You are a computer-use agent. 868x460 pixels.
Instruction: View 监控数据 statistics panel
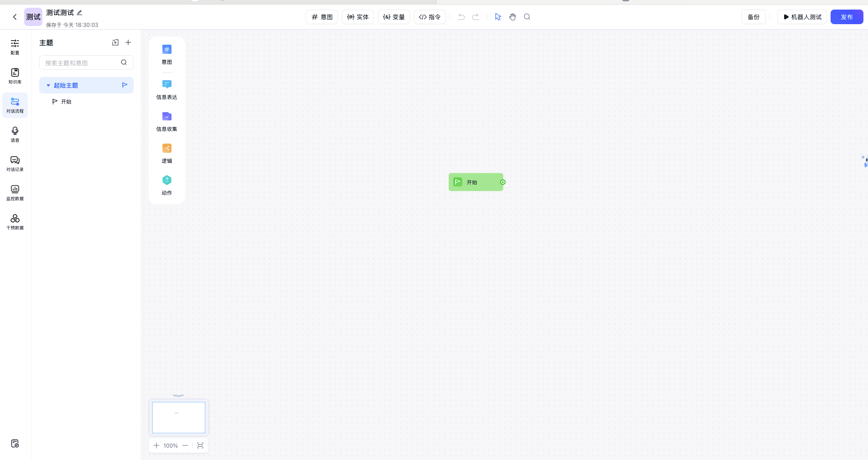pos(15,192)
